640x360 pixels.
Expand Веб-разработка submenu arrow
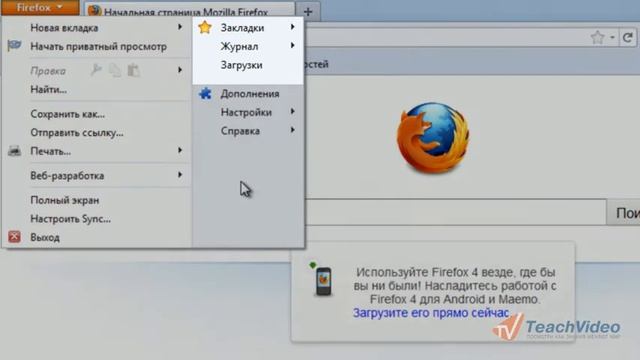point(180,175)
